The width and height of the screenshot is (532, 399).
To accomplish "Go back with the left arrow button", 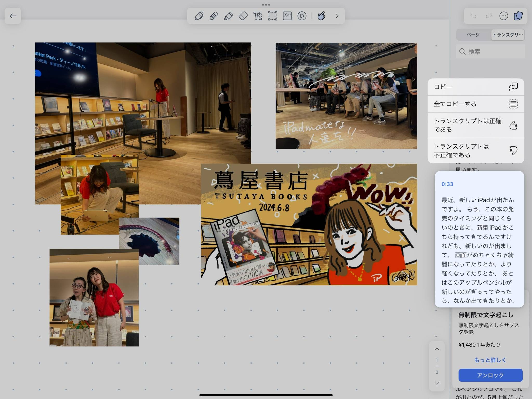I will coord(13,16).
